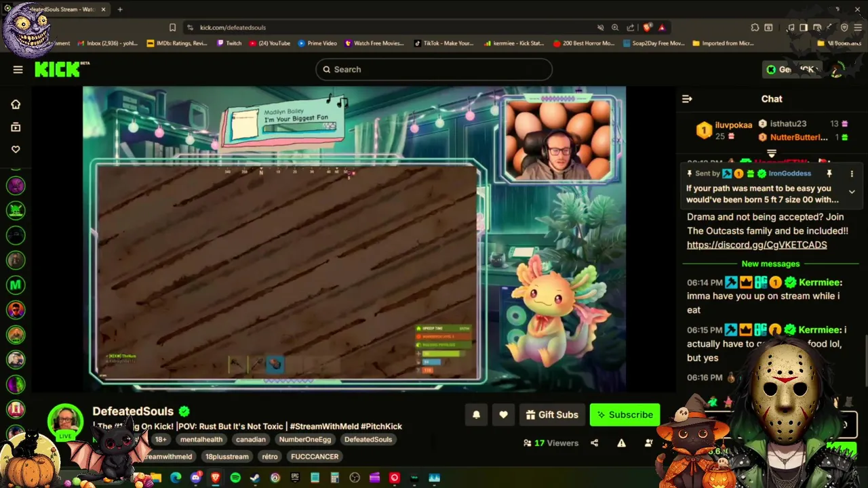
Task: Close the DefeatedSouls Stream tab
Action: 104,9
